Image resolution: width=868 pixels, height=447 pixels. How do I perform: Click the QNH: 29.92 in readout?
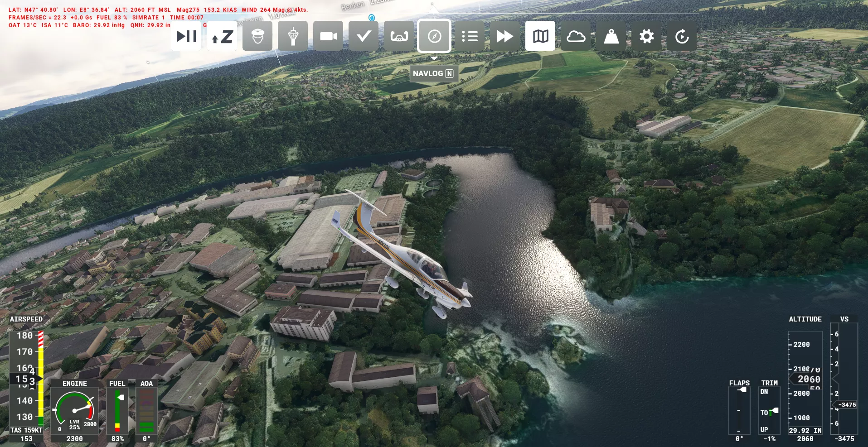click(150, 25)
